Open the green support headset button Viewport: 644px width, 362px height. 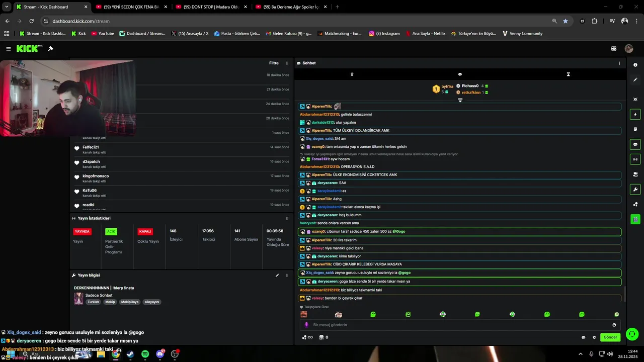(632, 334)
